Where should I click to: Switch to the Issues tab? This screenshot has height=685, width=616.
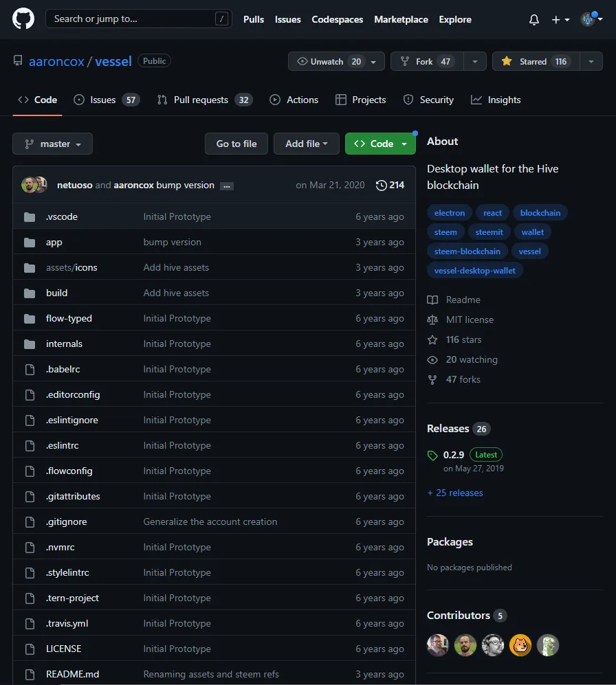point(107,100)
